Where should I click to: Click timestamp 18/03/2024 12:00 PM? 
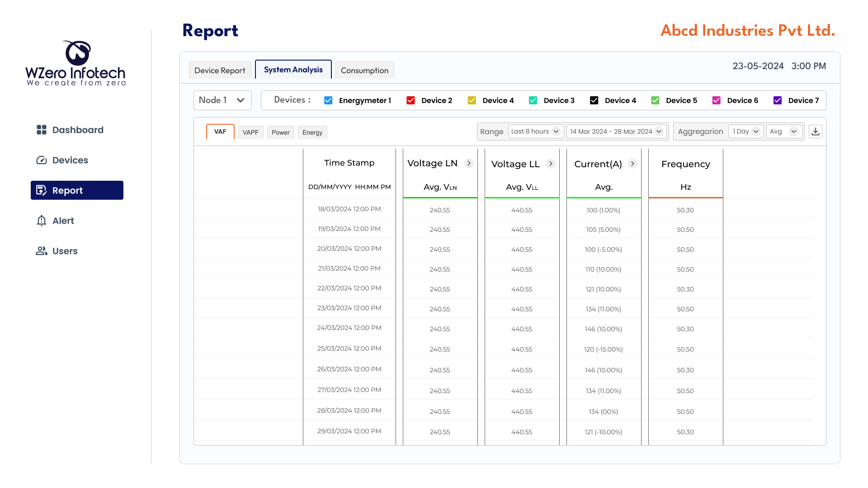point(349,209)
